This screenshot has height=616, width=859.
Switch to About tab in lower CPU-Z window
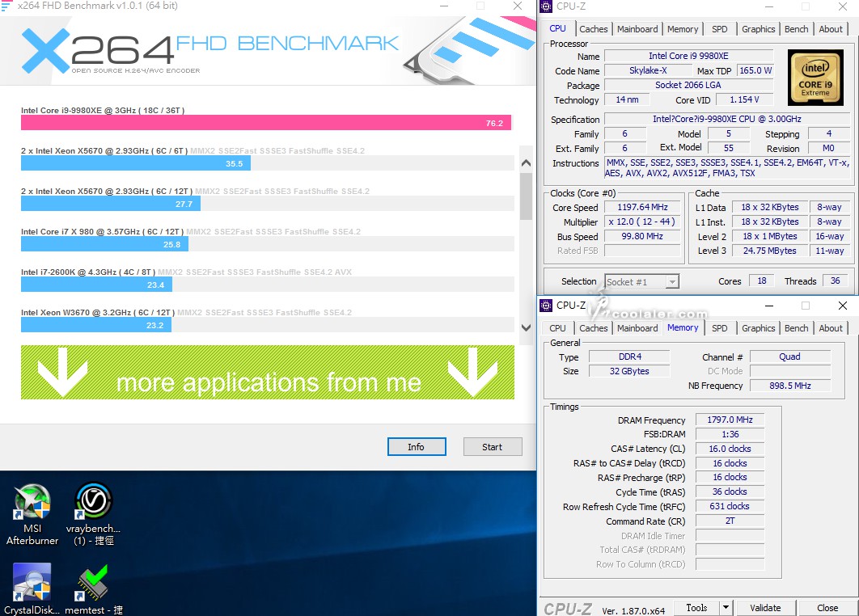pos(831,328)
